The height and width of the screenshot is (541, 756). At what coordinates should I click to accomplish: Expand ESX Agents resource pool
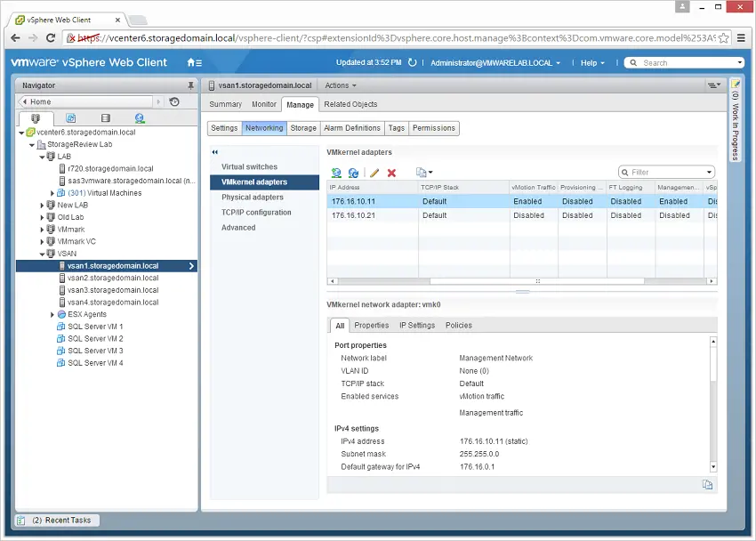(52, 315)
